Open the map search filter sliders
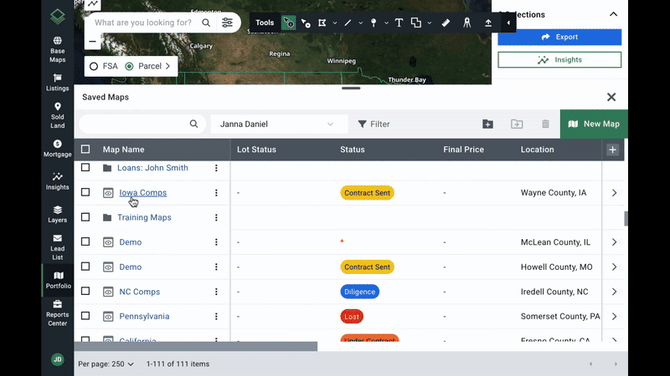 point(227,23)
